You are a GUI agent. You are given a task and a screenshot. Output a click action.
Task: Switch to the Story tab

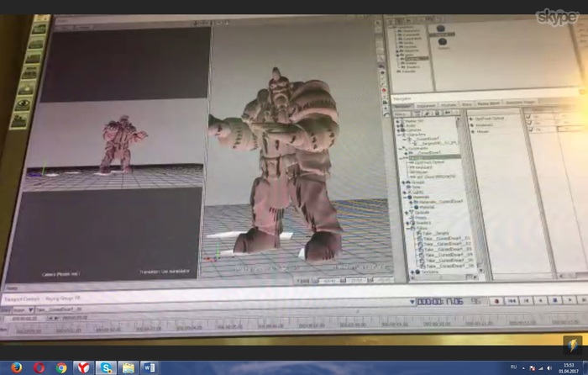[466, 104]
